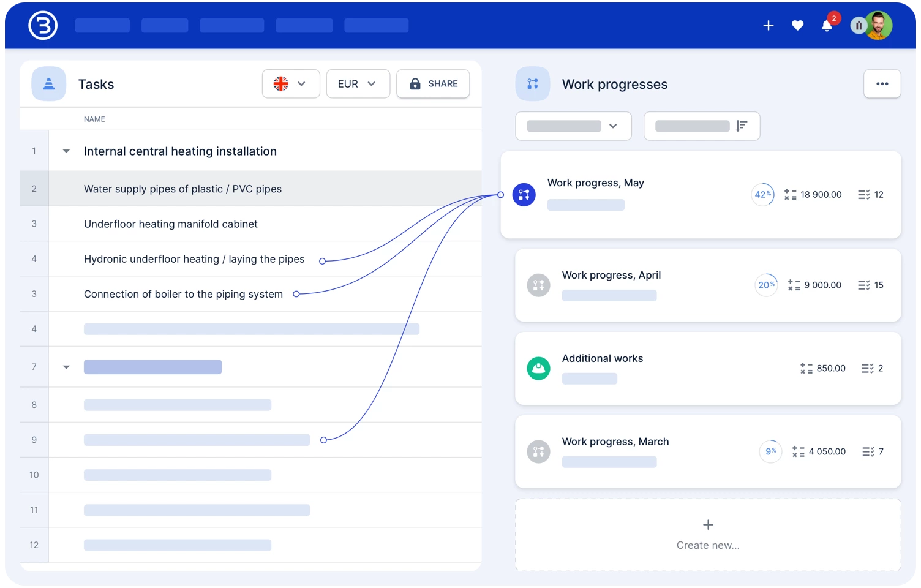
Task: Open favorites heart icon
Action: tap(797, 26)
